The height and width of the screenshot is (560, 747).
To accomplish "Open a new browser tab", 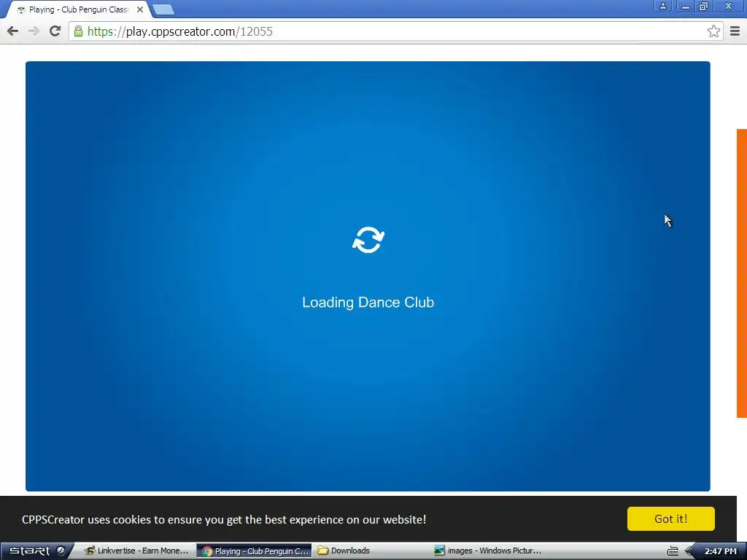I will point(163,9).
